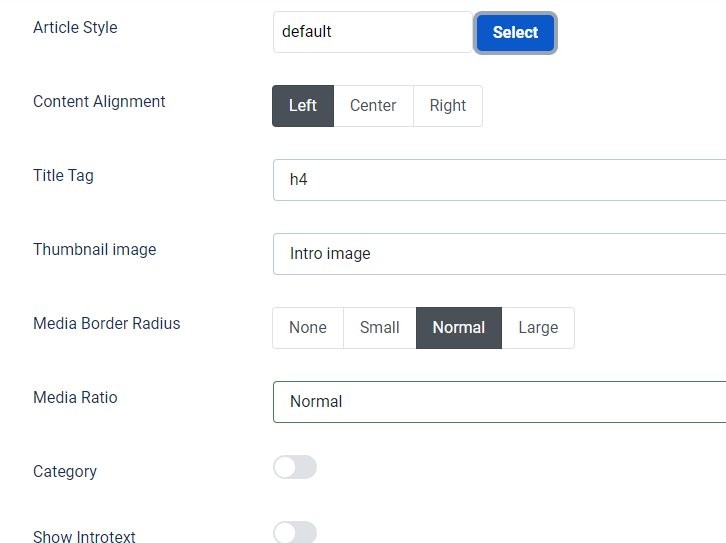Click the Article Style text field
This screenshot has height=543, width=726.
click(371, 32)
